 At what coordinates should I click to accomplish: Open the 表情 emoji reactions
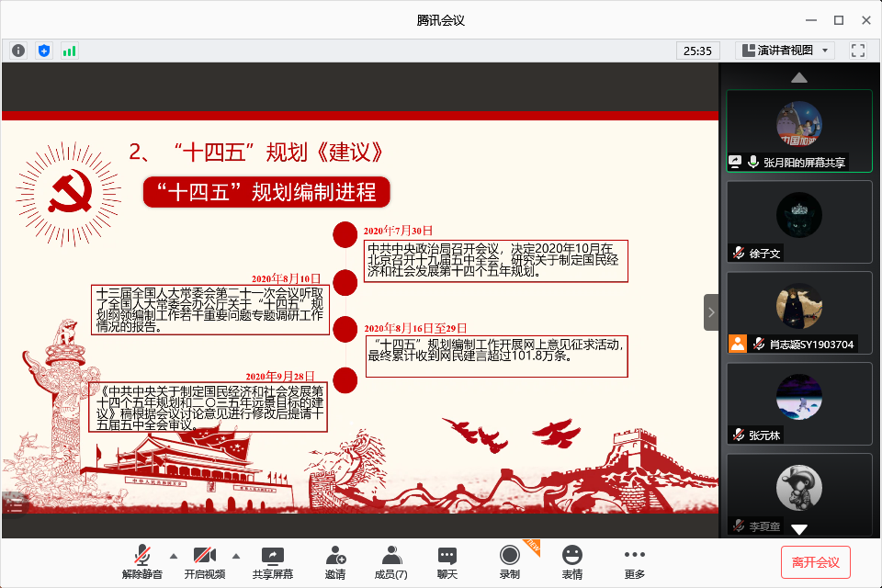571,561
